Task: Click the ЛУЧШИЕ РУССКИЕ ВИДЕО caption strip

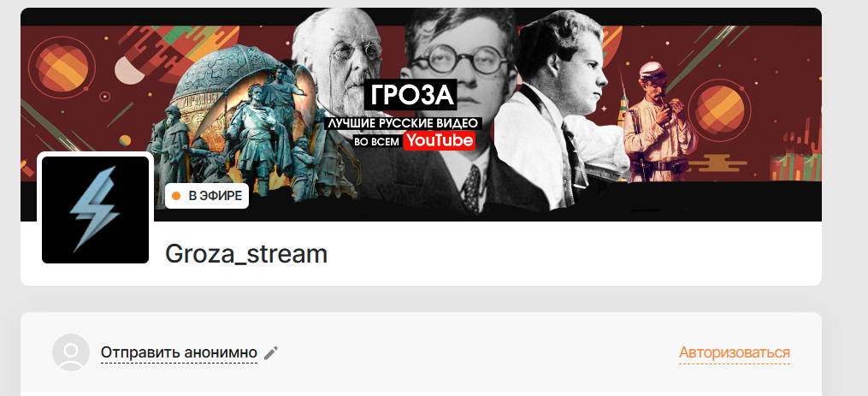Action: [x=404, y=123]
